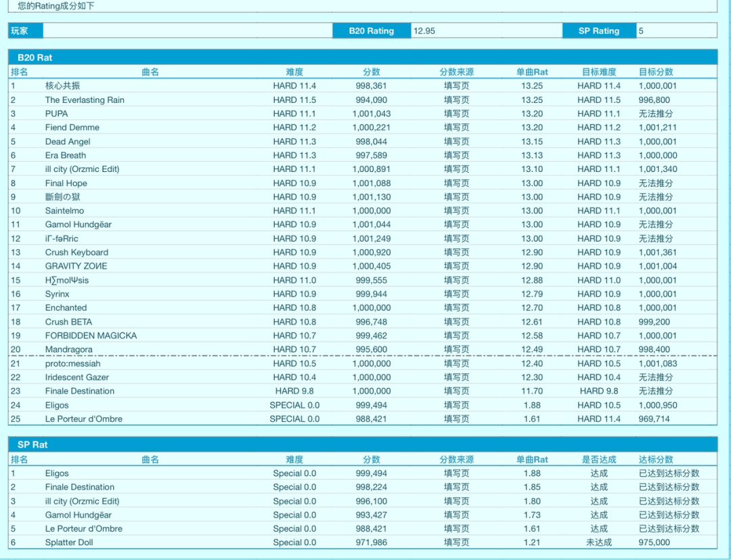Click Finale Destination in B20 table

[80, 391]
